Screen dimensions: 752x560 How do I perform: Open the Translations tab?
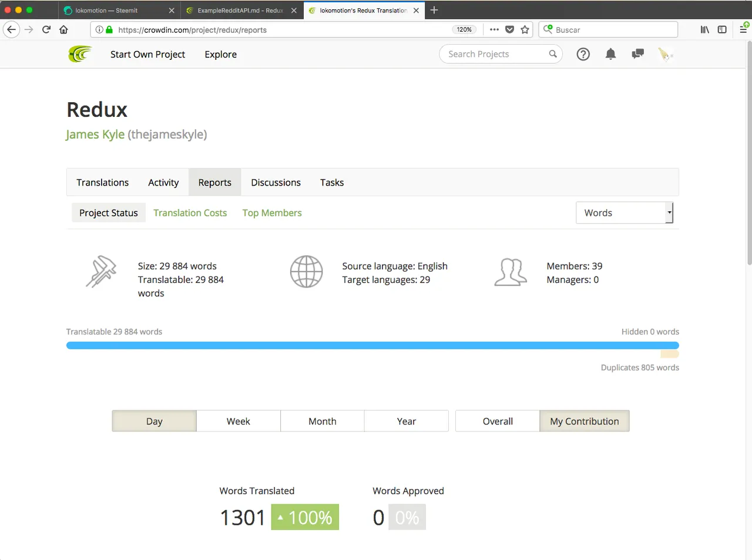click(102, 183)
